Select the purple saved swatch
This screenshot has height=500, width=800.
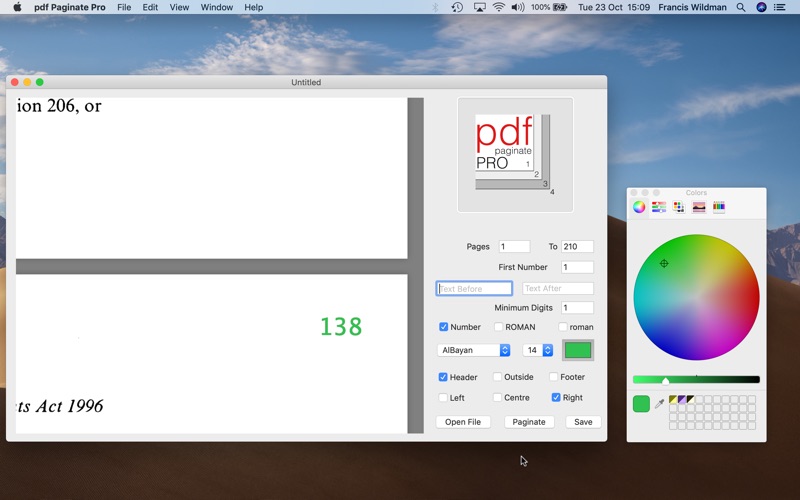(x=682, y=399)
